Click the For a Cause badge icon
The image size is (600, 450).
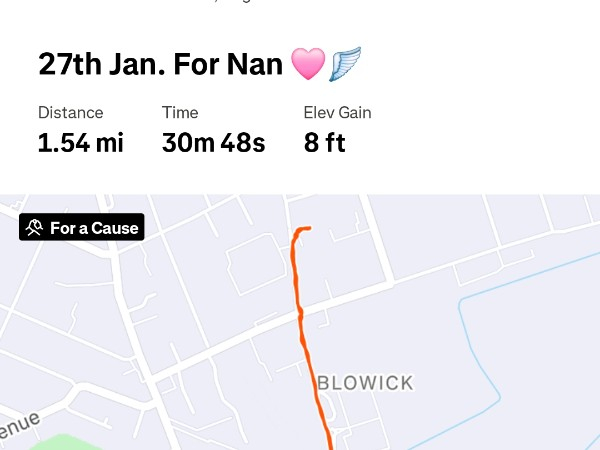35,228
